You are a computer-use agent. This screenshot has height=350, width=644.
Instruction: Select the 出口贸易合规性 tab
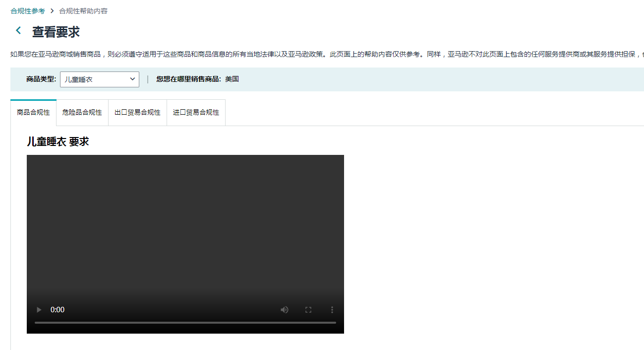137,113
